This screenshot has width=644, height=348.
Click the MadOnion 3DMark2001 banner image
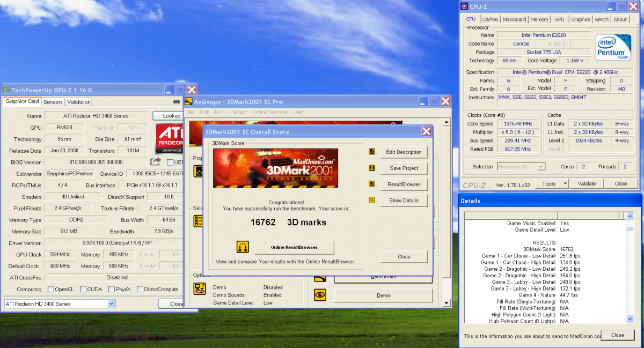pyautogui.click(x=275, y=168)
